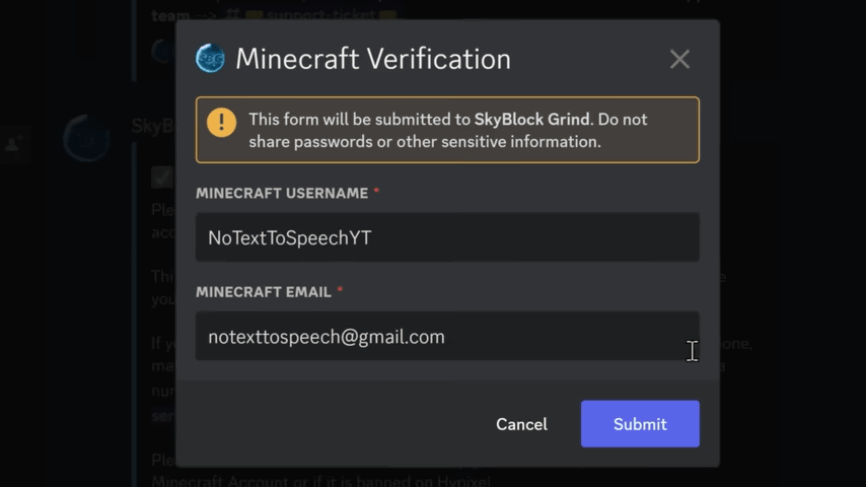The width and height of the screenshot is (866, 487).
Task: Click red asterisk beside Minecraft Username
Action: (x=376, y=191)
